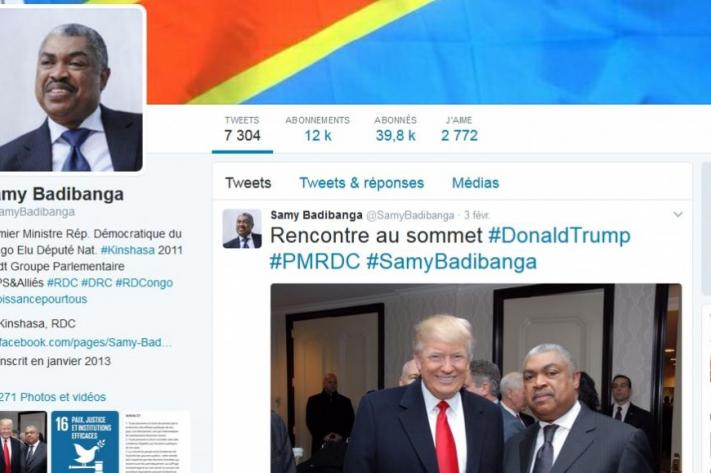View the 7 304 tweets count
The width and height of the screenshot is (711, 473).
pyautogui.click(x=242, y=129)
